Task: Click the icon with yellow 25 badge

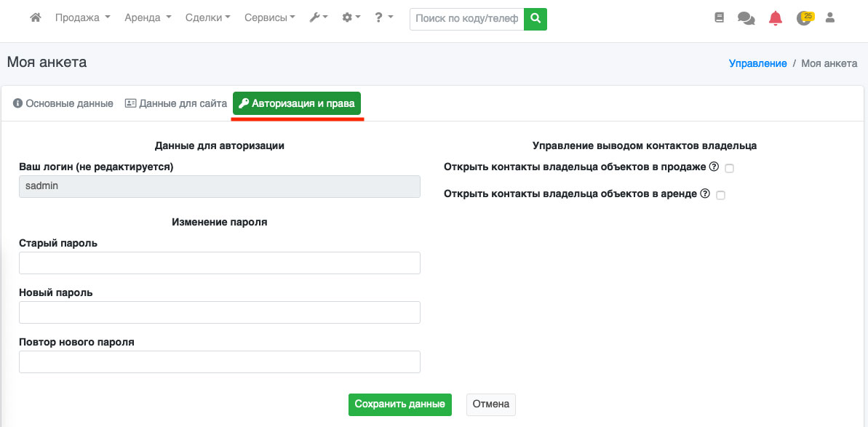Action: pyautogui.click(x=804, y=18)
